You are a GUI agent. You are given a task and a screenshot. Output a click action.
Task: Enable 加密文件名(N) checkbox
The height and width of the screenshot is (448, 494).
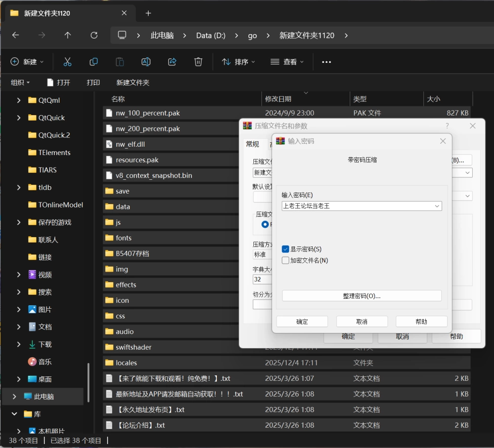(x=286, y=260)
